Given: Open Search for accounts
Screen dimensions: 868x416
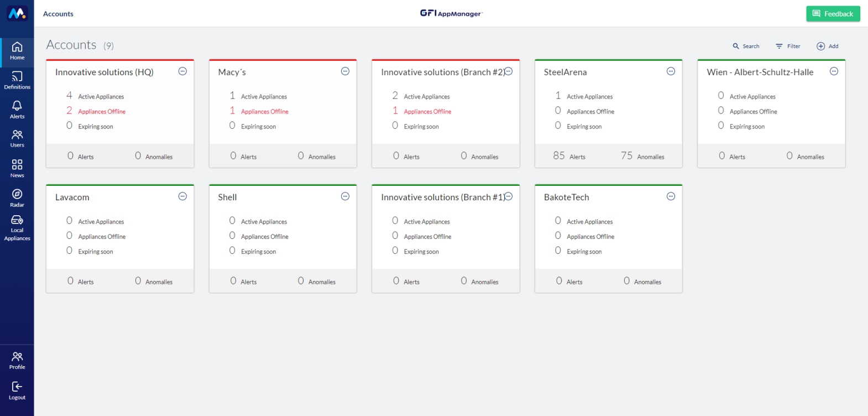Looking at the screenshot, I should coord(746,46).
